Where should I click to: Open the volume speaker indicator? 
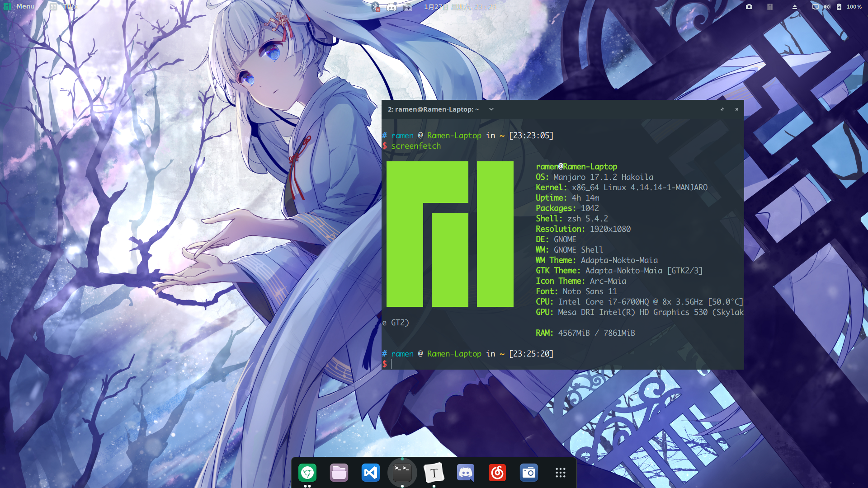click(x=827, y=7)
